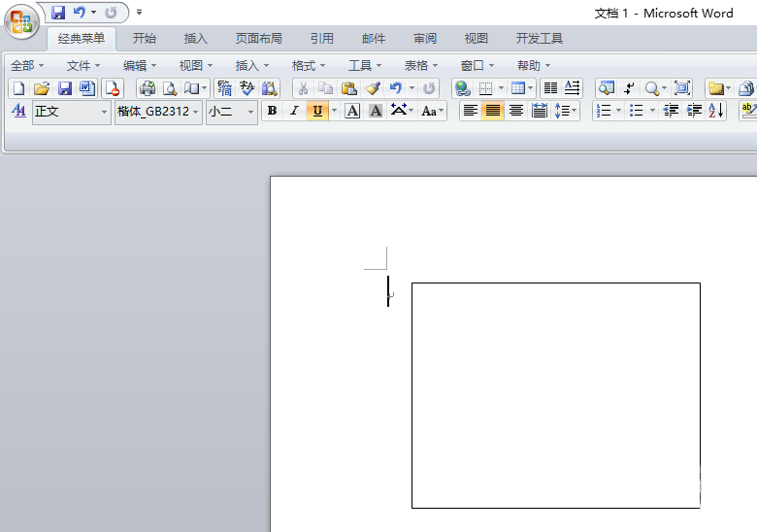This screenshot has width=757, height=532.
Task: Open bullet list dropdown arrow
Action: coord(653,111)
